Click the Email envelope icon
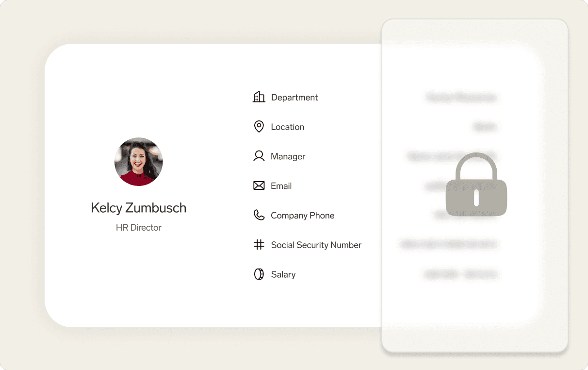Screen dimensions: 588x370 click(x=259, y=185)
